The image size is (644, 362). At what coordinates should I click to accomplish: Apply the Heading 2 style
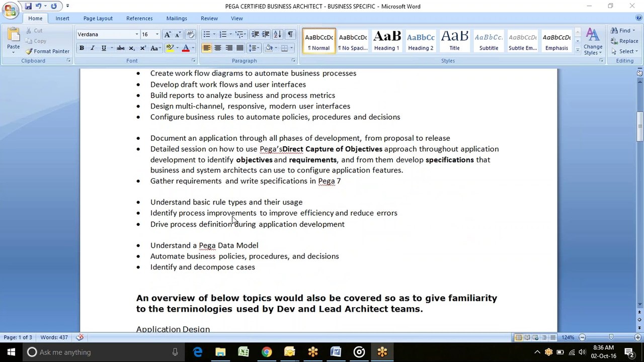coord(421,41)
